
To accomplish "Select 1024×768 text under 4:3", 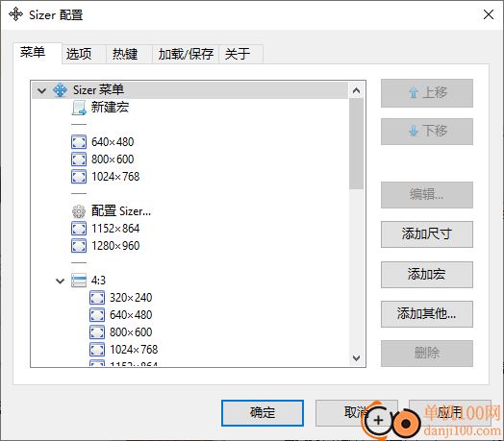I will [x=134, y=350].
